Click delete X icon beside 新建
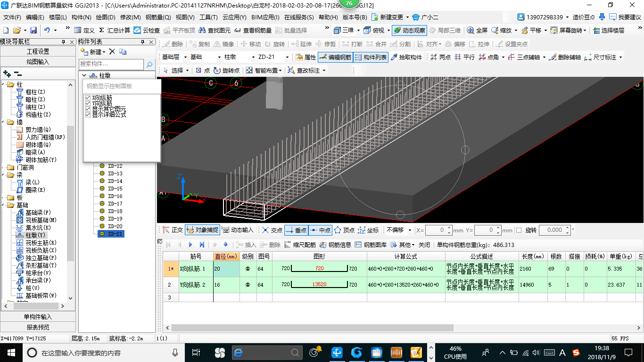This screenshot has width=644, height=362. [112, 51]
